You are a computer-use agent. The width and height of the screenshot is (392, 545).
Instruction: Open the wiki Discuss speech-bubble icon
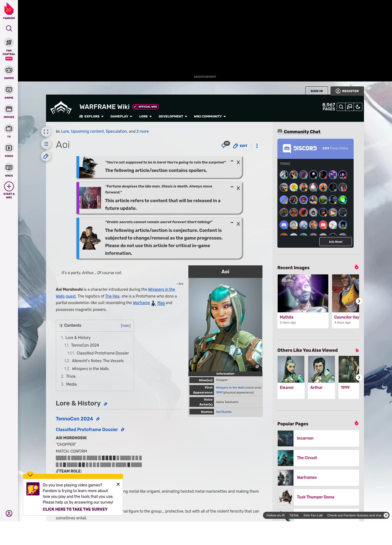[x=350, y=107]
